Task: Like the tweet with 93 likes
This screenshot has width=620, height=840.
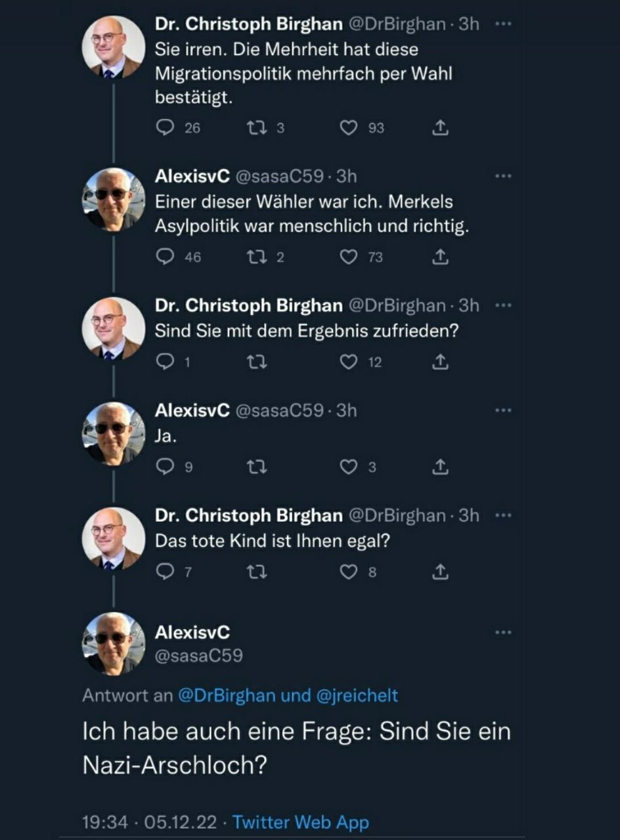Action: 348,127
